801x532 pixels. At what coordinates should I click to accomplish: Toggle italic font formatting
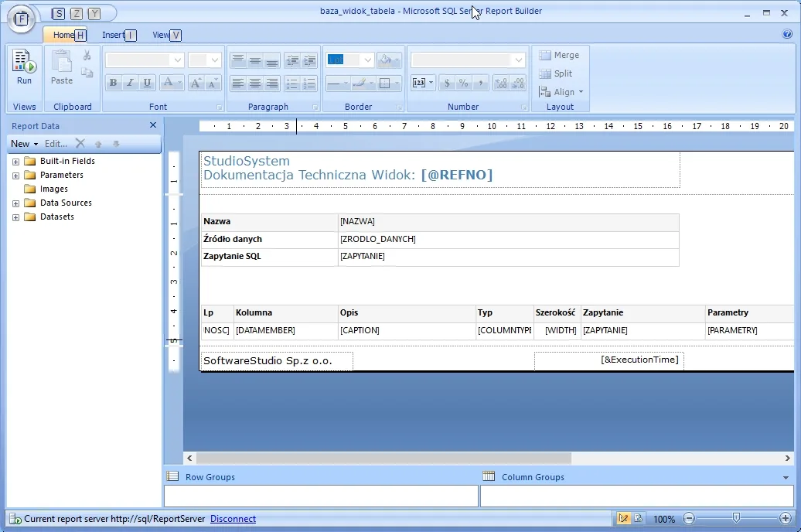pos(130,83)
